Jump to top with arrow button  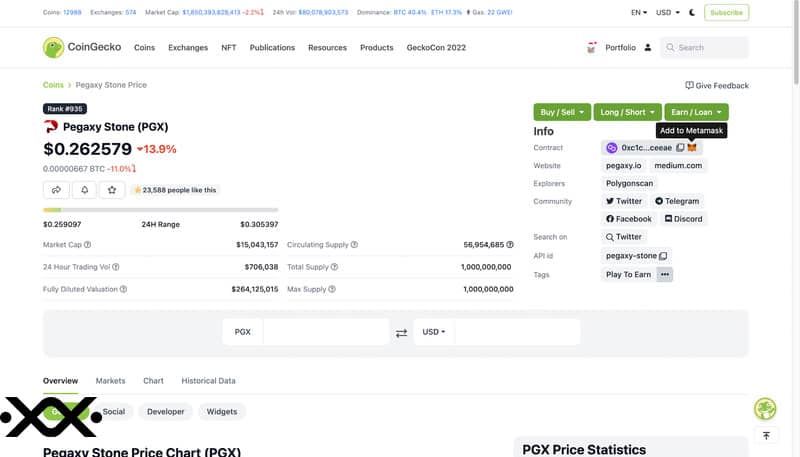(766, 436)
